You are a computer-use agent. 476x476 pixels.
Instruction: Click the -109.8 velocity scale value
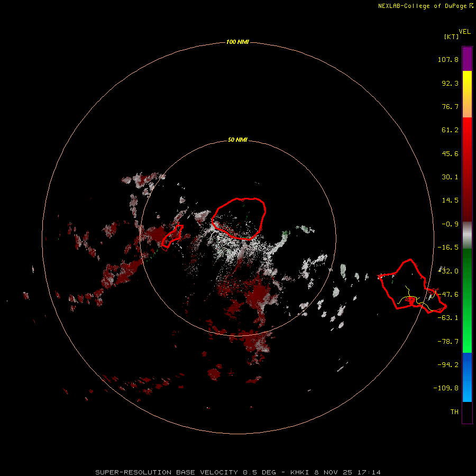446,388
